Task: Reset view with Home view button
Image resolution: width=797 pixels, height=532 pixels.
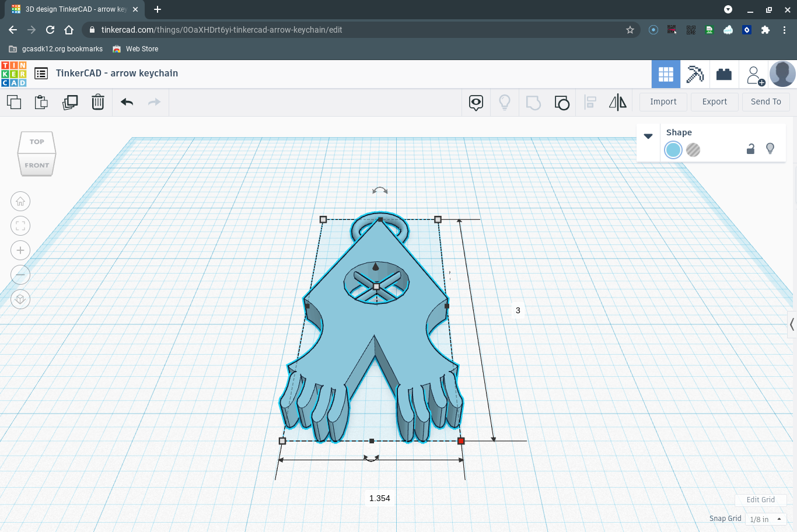Action: (x=20, y=201)
